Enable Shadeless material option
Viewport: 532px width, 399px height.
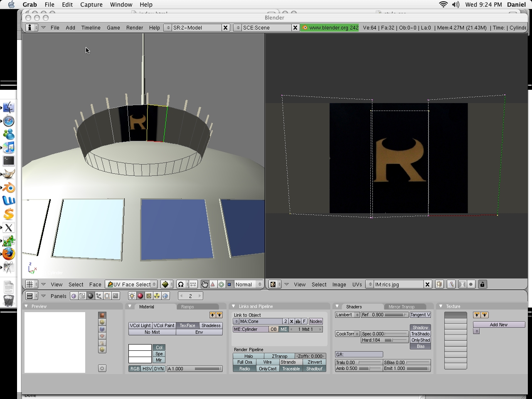[211, 325]
